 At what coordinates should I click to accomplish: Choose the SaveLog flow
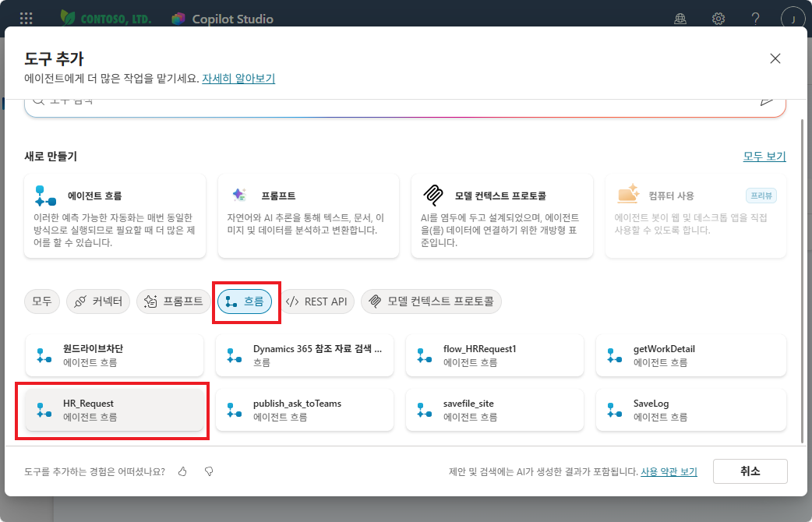[690, 410]
